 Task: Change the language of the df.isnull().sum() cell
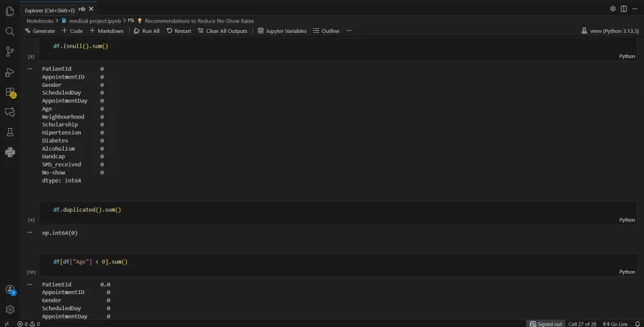point(627,56)
